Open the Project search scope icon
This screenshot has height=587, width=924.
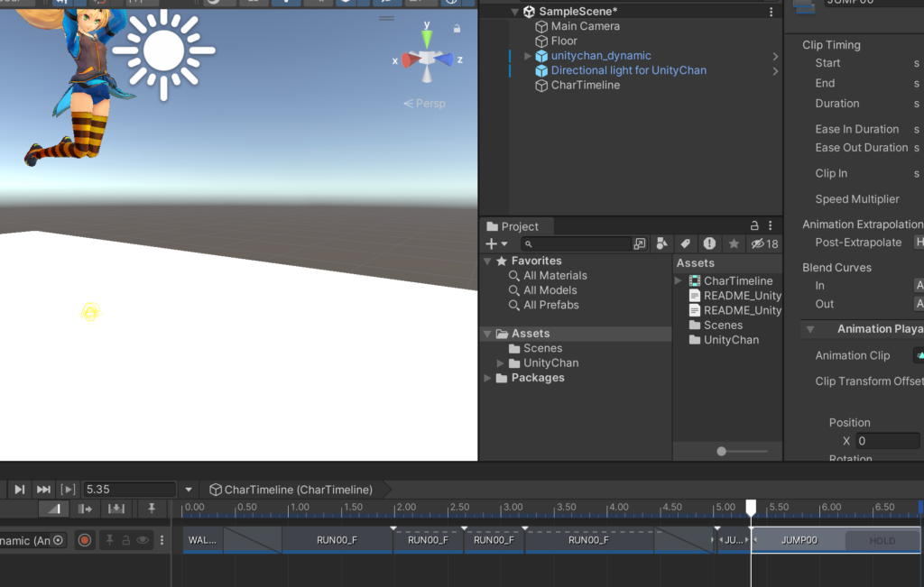[x=640, y=243]
